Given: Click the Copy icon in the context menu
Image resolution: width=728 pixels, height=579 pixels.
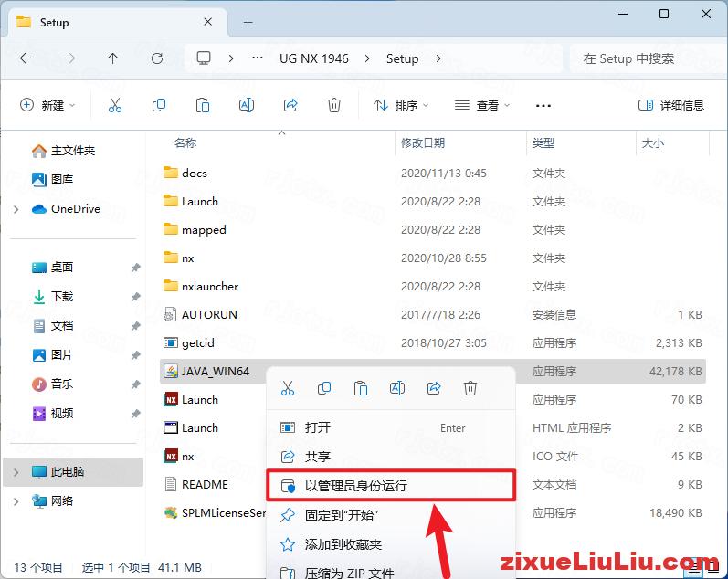Looking at the screenshot, I should pos(324,388).
